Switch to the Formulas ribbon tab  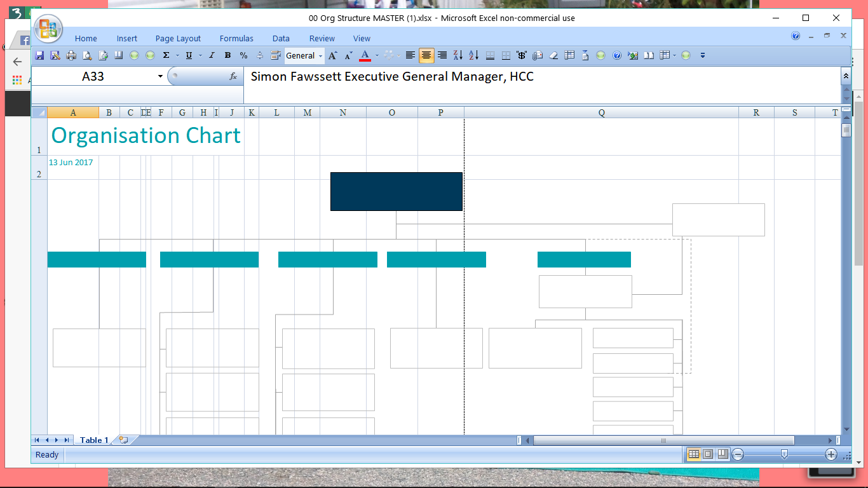(236, 39)
